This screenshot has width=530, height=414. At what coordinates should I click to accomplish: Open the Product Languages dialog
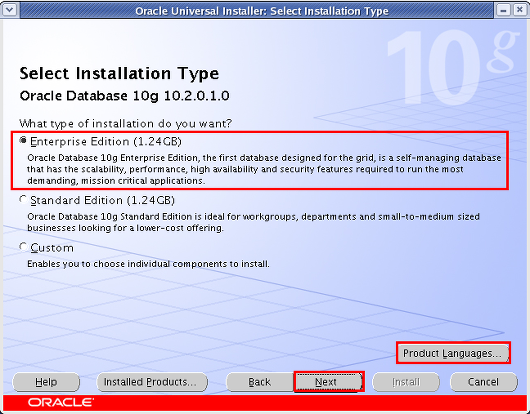[x=453, y=353]
